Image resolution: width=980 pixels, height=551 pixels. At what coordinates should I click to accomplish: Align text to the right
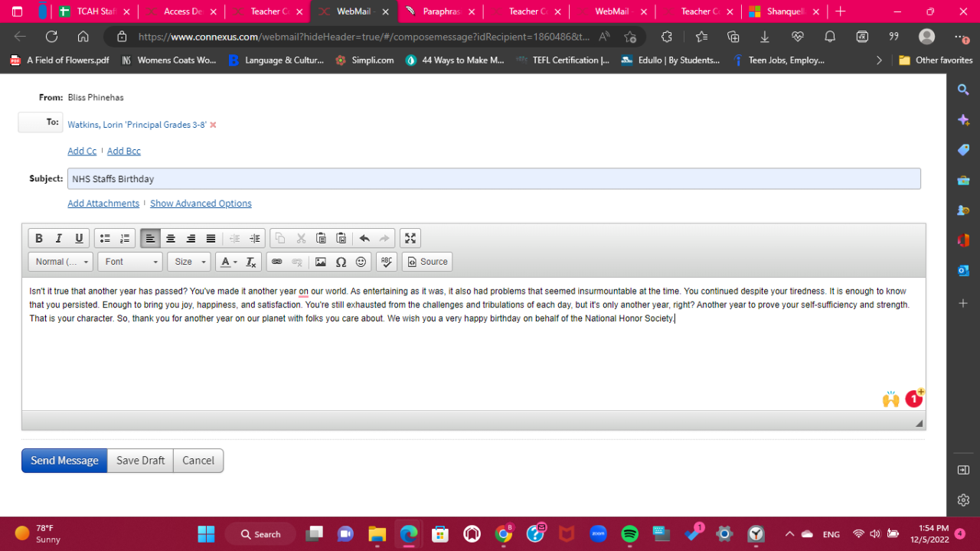pyautogui.click(x=191, y=238)
